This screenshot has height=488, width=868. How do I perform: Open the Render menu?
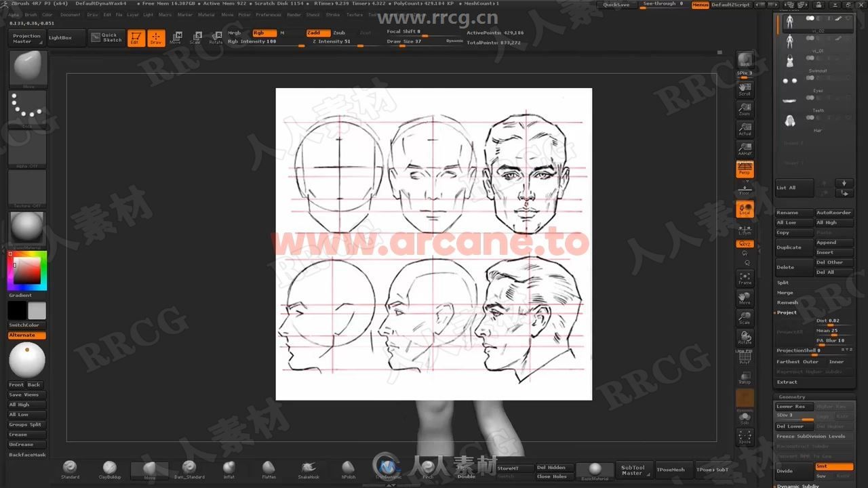coord(294,14)
